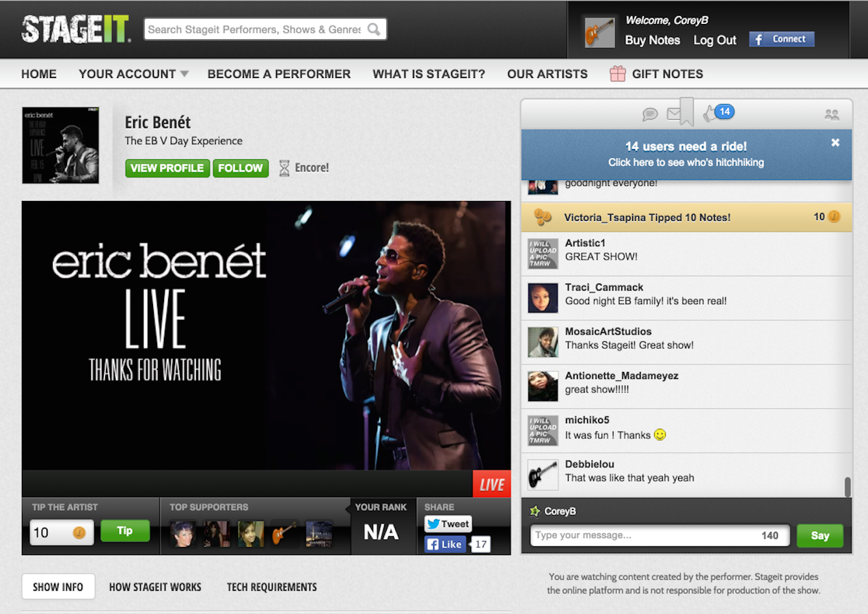Show the audience people icon in chat header
The image size is (868, 614).
click(x=832, y=115)
